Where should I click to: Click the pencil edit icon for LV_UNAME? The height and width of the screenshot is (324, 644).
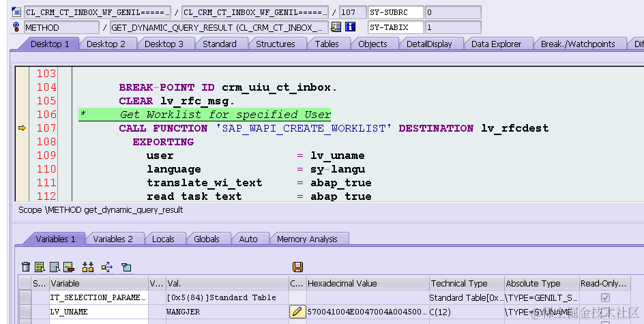click(x=297, y=312)
